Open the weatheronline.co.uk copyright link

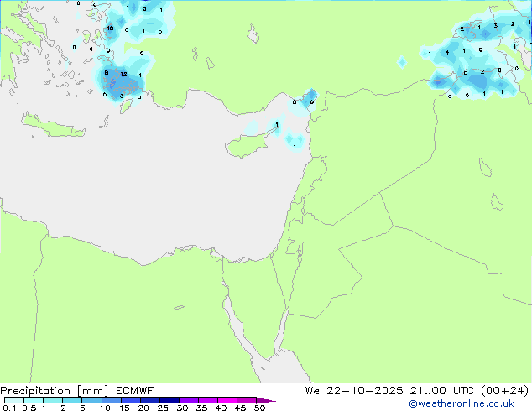click(x=462, y=403)
